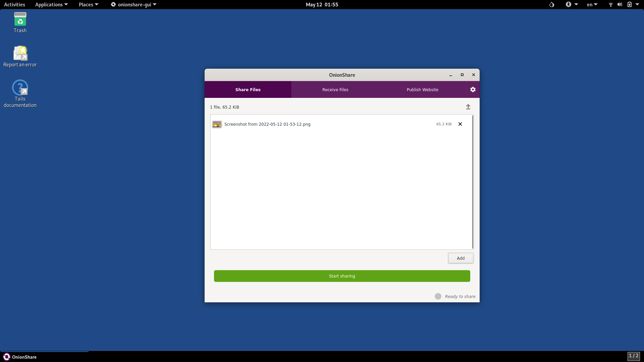Open the accessibility menu icon
Viewport: 644px width, 362px height.
[x=569, y=5]
